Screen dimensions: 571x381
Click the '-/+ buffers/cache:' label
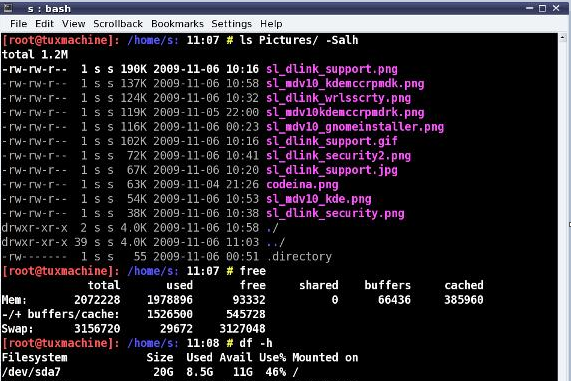tap(60, 314)
